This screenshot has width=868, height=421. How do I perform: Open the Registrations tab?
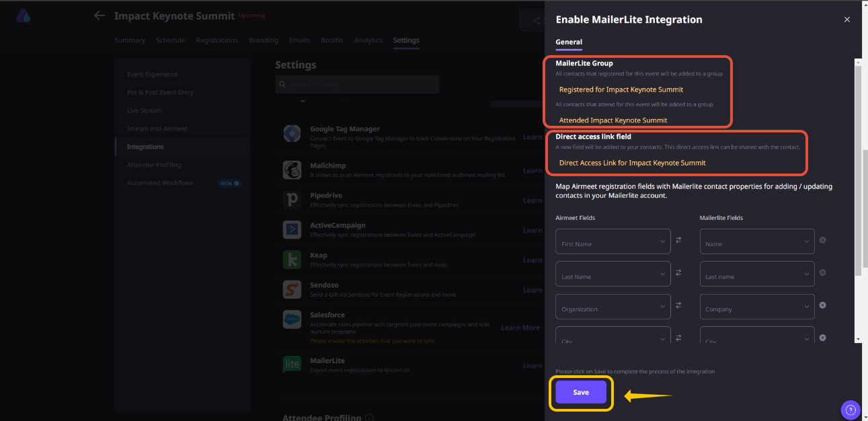click(x=216, y=40)
